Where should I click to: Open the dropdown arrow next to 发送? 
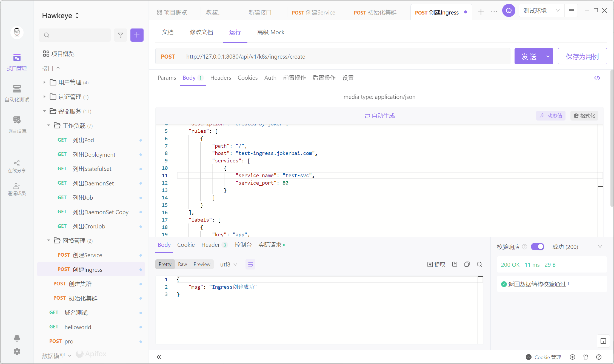pyautogui.click(x=548, y=56)
